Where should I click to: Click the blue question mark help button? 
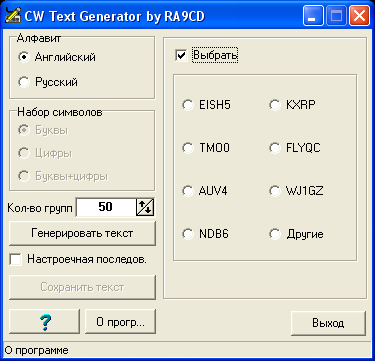pos(45,322)
